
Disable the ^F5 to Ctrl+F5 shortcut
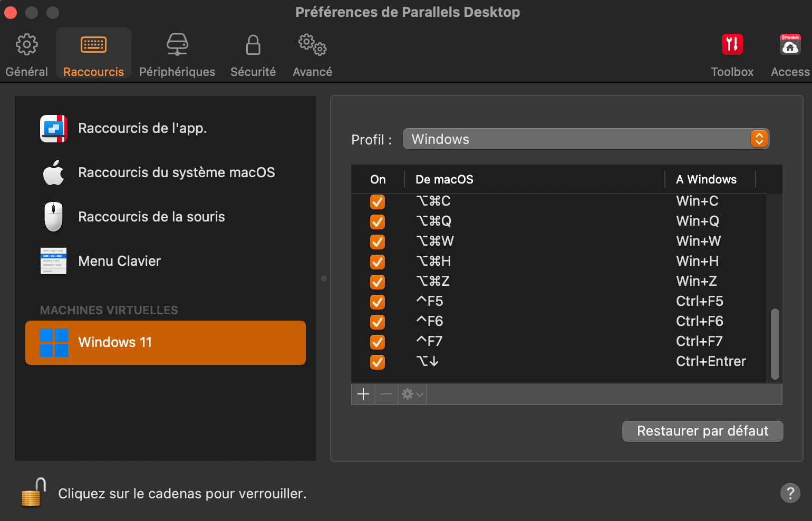(x=378, y=302)
